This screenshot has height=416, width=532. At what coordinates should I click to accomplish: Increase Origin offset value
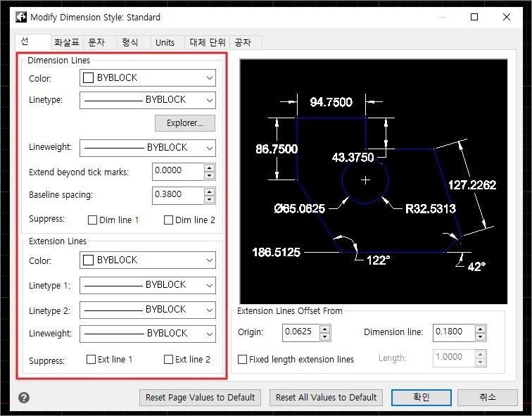click(x=325, y=329)
